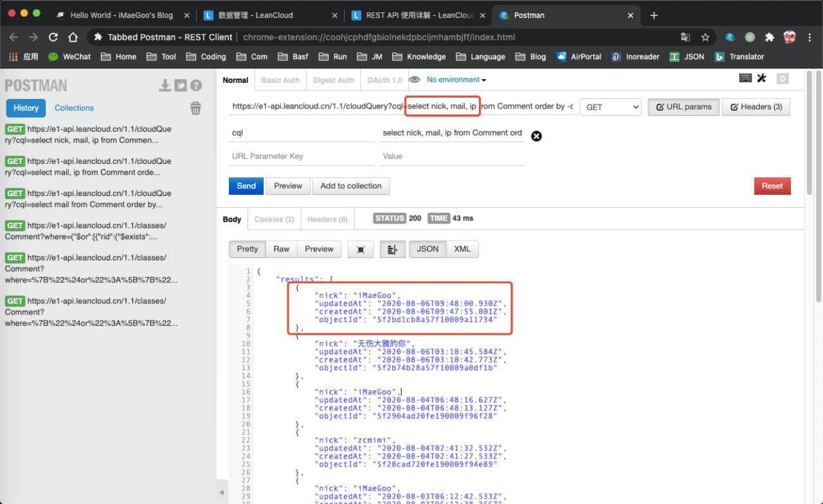Click the round gray-green extension icon
Image resolution: width=823 pixels, height=504 pixels.
click(750, 37)
